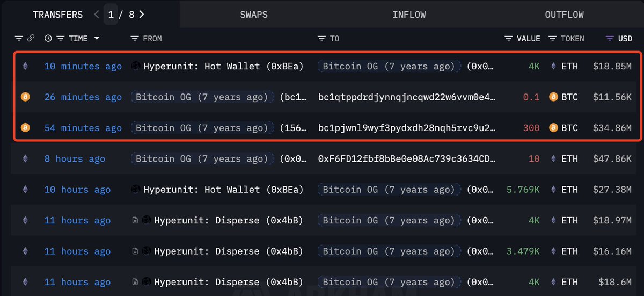This screenshot has width=644, height=296.
Task: Go to the next transfers page with the right chevron
Action: (x=141, y=15)
